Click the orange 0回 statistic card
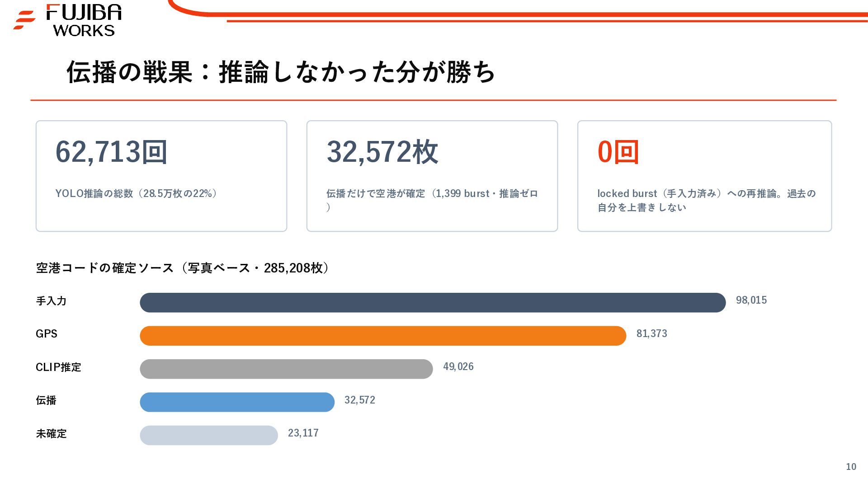The image size is (868, 488). point(704,176)
